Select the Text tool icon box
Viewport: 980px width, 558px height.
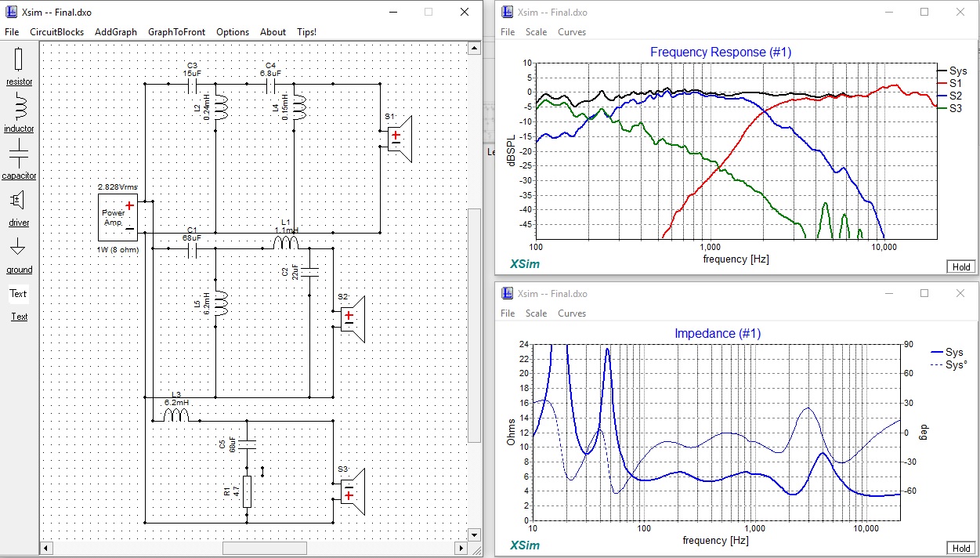(x=18, y=294)
